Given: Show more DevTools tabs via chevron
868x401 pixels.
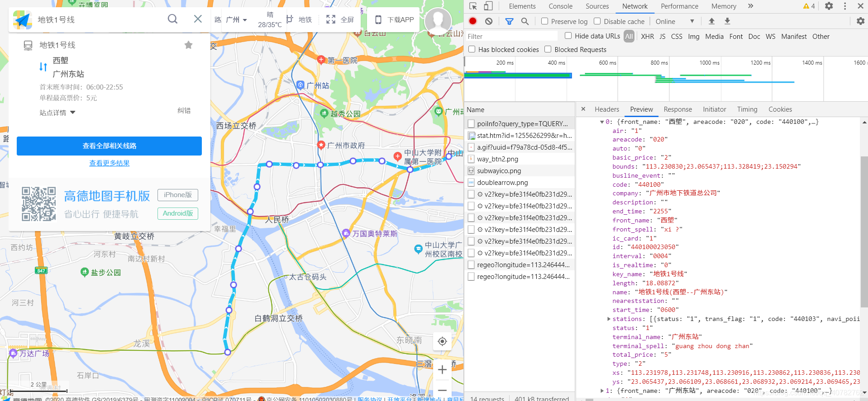Looking at the screenshot, I should tap(750, 6).
